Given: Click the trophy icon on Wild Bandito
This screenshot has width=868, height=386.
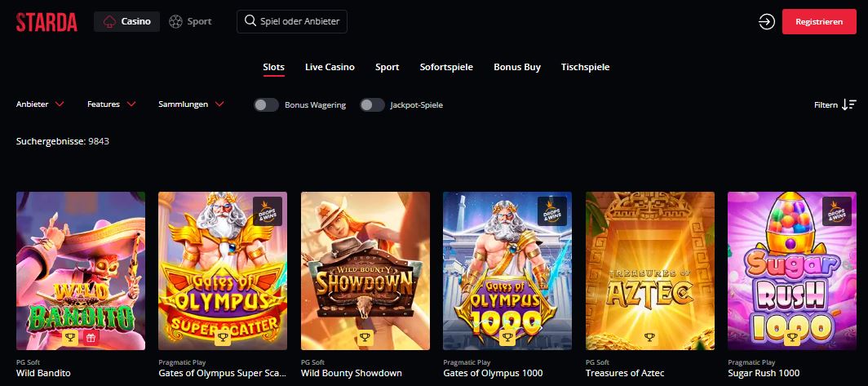Looking at the screenshot, I should 70,337.
